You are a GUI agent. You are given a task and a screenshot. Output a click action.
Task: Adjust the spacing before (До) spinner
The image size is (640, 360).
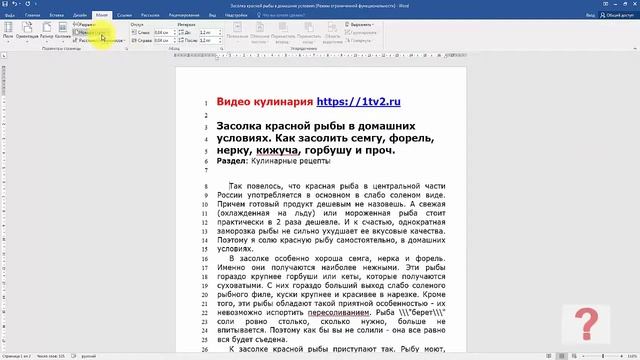(220, 32)
